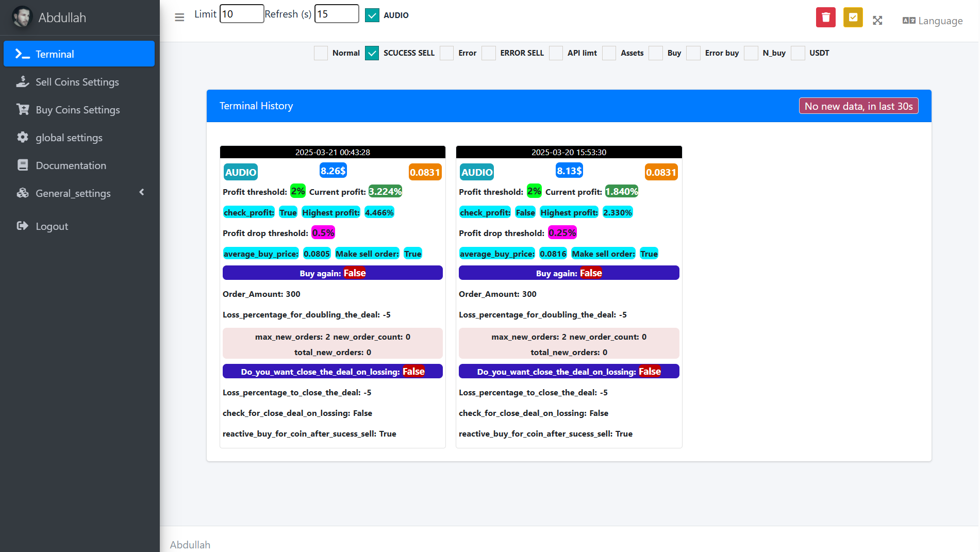Enter fullscreen with the expand arrows icon
The height and width of the screenshot is (552, 980).
click(x=877, y=20)
